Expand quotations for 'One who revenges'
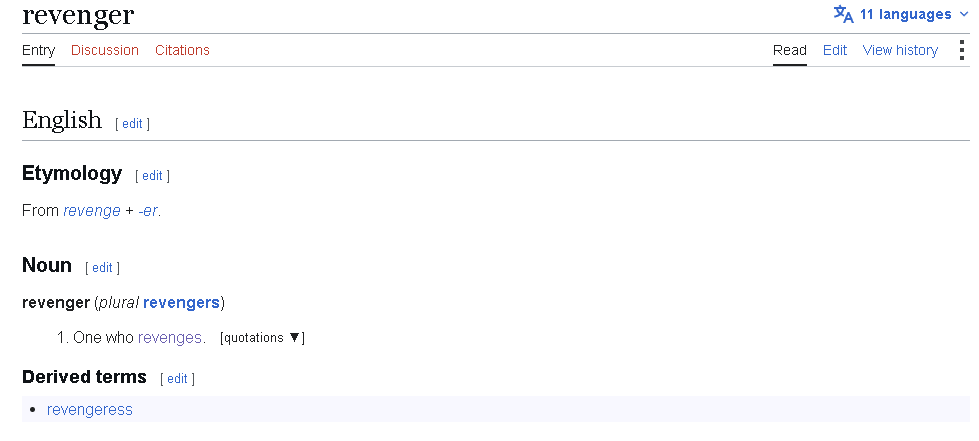 coord(262,338)
